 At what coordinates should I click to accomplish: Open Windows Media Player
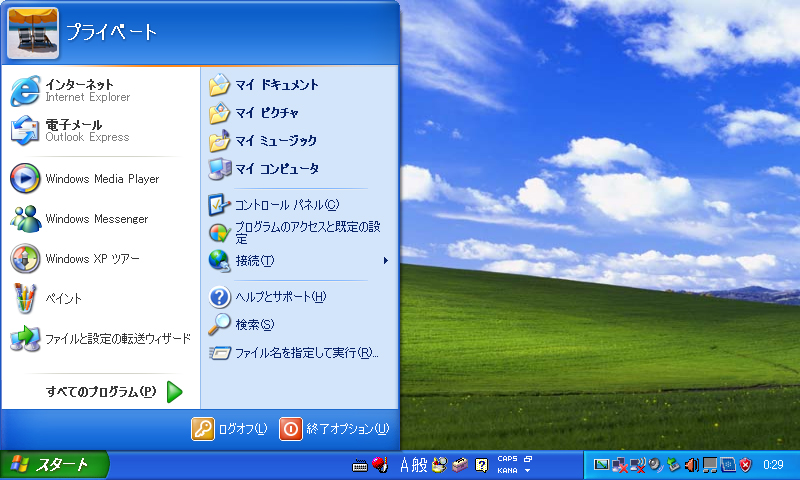[x=101, y=179]
